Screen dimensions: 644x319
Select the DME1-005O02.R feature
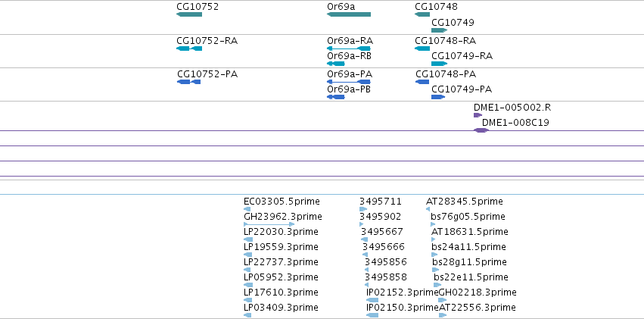click(478, 115)
